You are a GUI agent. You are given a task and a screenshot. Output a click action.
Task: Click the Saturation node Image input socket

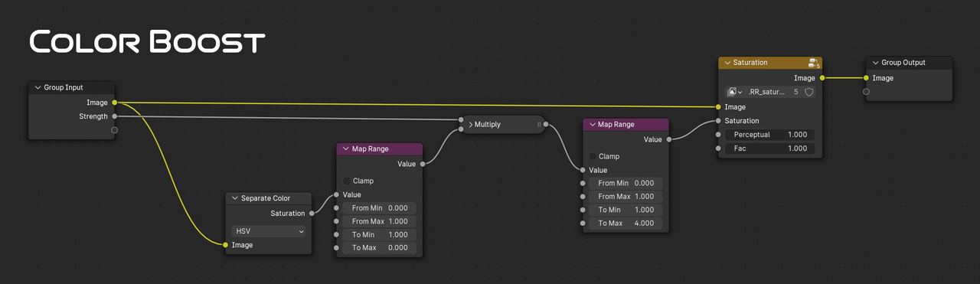718,107
